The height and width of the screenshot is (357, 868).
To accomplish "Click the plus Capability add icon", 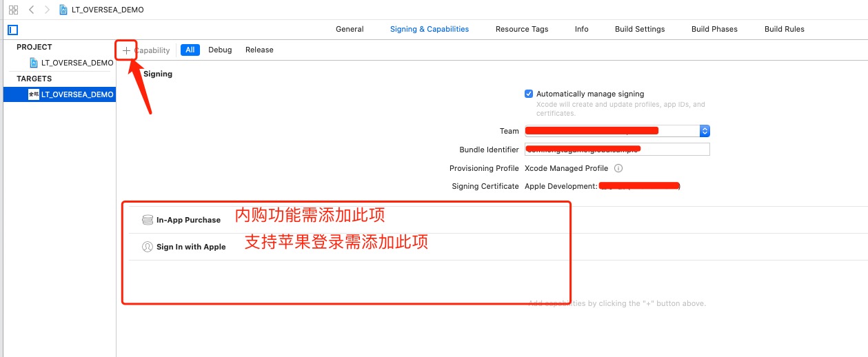I will 126,50.
